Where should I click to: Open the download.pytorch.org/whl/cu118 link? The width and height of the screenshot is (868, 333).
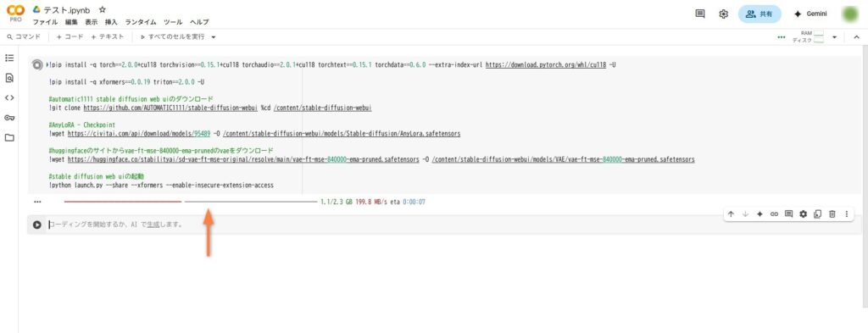546,64
